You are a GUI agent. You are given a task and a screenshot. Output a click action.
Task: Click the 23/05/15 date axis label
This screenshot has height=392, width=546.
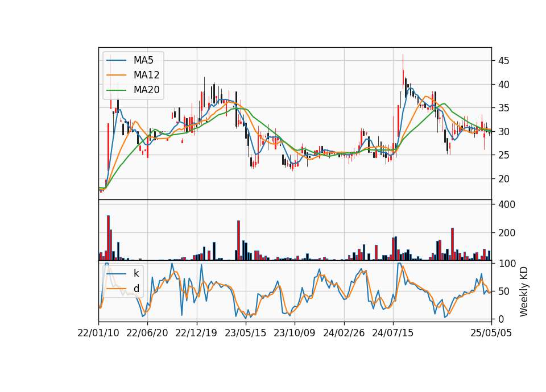click(x=246, y=333)
